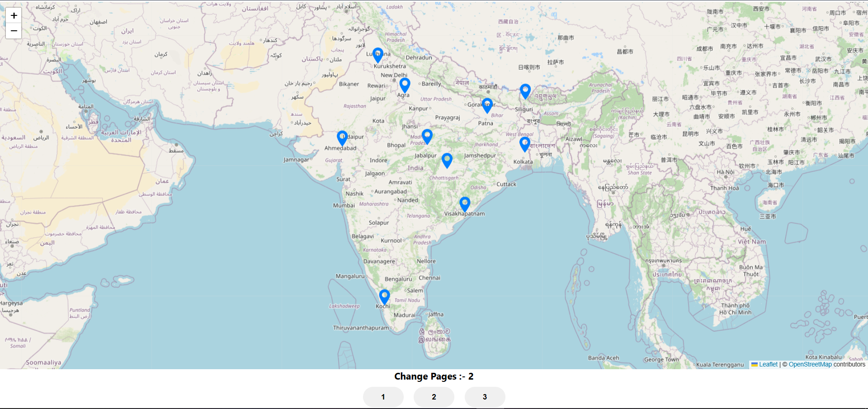Select the map marker near Ludhiana
The image size is (868, 409).
pyautogui.click(x=378, y=54)
